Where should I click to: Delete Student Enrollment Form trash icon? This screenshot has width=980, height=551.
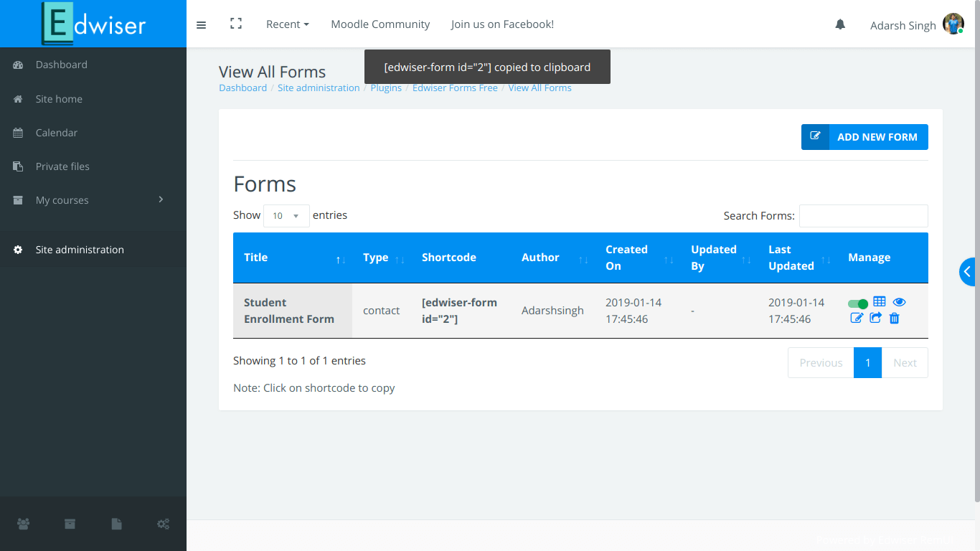[894, 318]
